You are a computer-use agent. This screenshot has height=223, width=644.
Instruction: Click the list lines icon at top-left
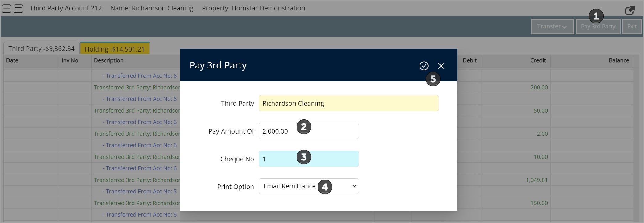(18, 9)
